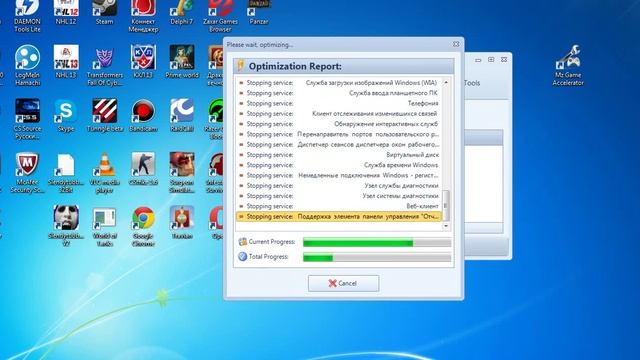Launch VLC media player from desktop
The image size is (640, 360).
pyautogui.click(x=104, y=173)
